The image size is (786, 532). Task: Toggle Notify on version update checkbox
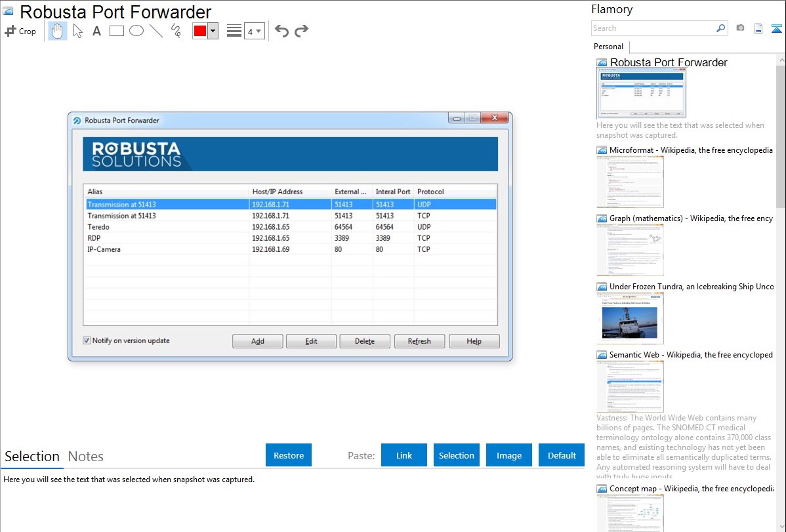pos(87,340)
